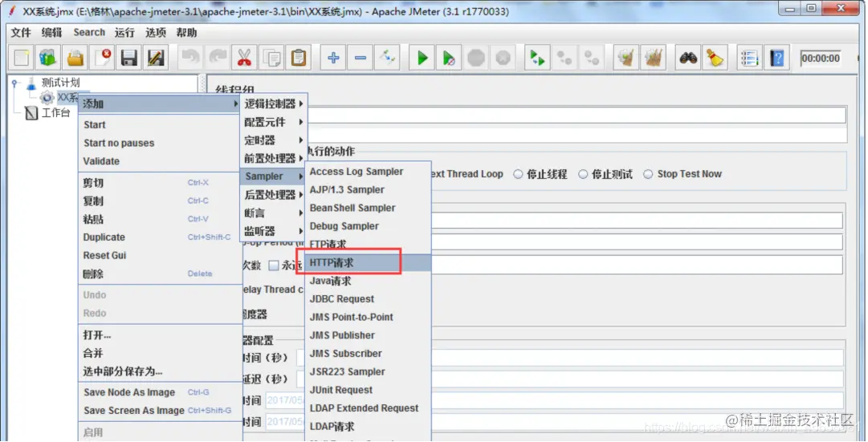The image size is (868, 442).
Task: Expand the 后置处理器 submenu
Action: 274,195
